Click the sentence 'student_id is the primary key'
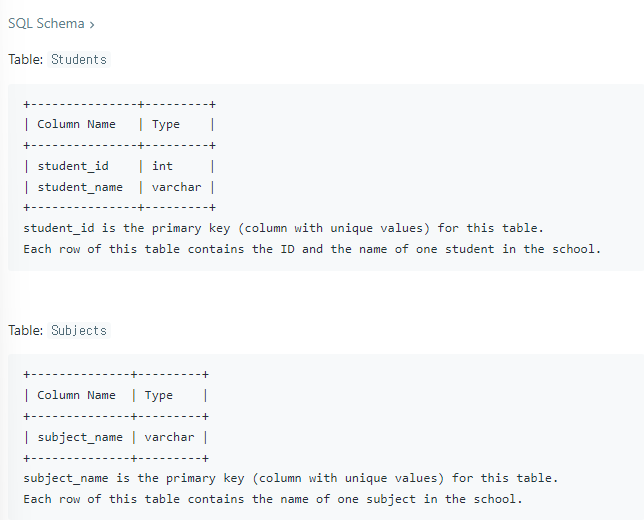The width and height of the screenshot is (644, 520). 283,228
